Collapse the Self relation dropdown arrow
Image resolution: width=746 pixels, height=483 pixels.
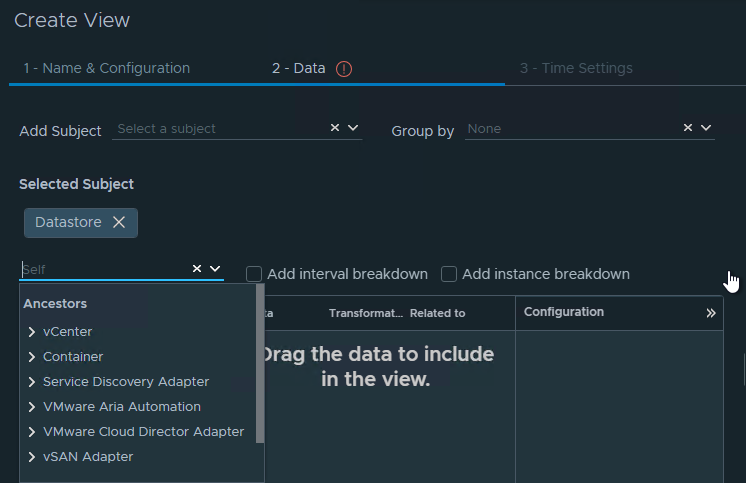point(215,269)
